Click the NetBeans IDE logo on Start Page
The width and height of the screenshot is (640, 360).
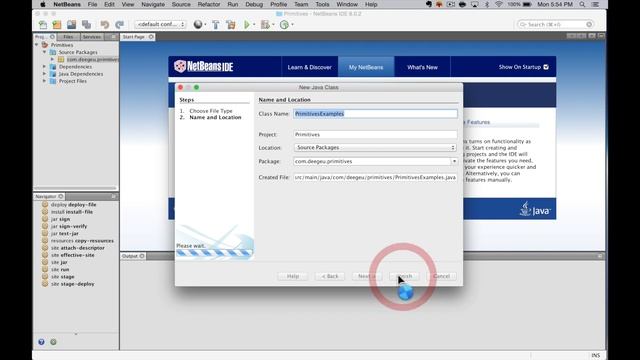[x=203, y=67]
